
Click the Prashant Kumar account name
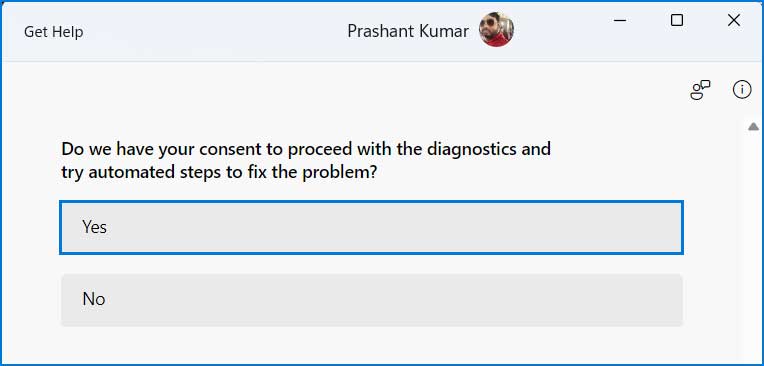pos(408,31)
